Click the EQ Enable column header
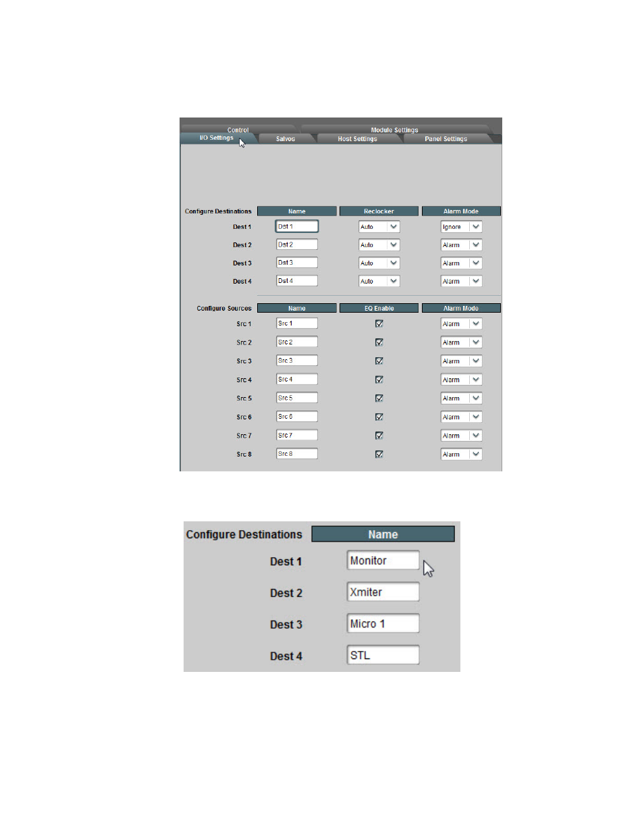The height and width of the screenshot is (834, 644). pyautogui.click(x=379, y=309)
